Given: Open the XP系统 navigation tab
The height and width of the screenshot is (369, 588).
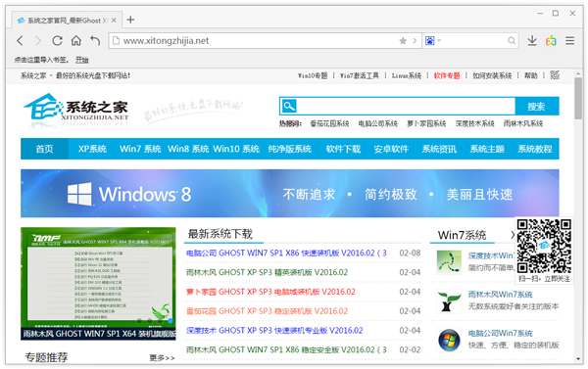Looking at the screenshot, I should click(92, 149).
